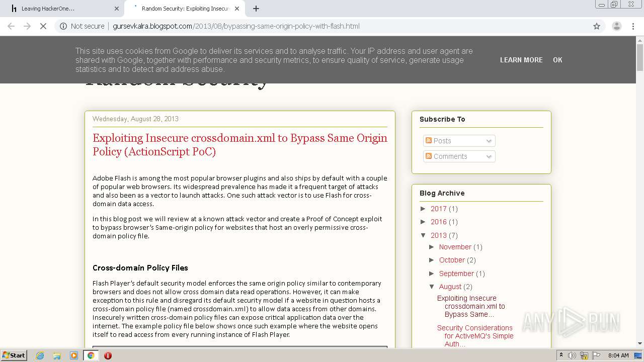The width and height of the screenshot is (644, 362).
Task: Open the Comments subscribe dropdown
Action: pos(459,156)
